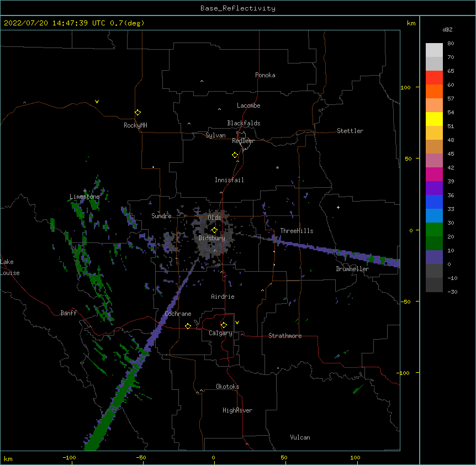Click the Okotoks label
The image size is (476, 465).
pyautogui.click(x=228, y=387)
